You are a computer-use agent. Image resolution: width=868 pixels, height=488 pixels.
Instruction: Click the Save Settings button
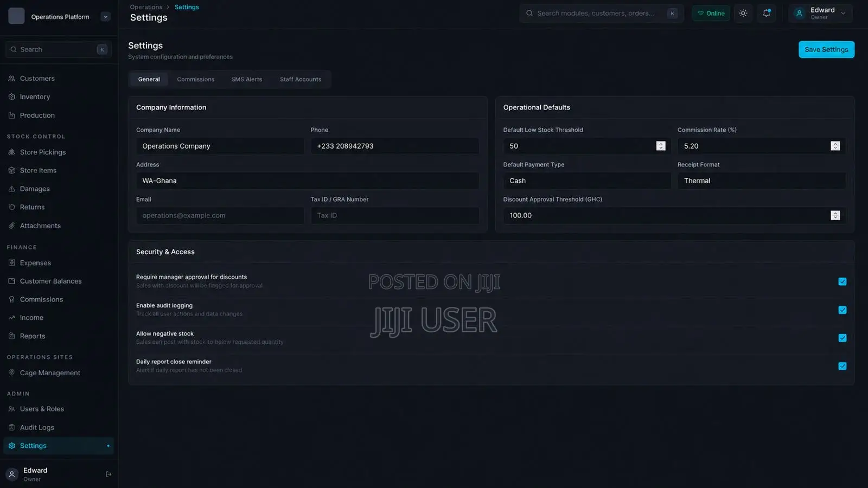point(826,49)
